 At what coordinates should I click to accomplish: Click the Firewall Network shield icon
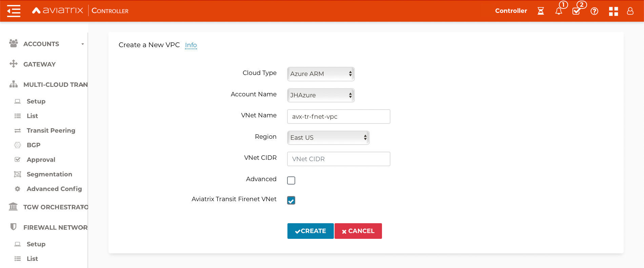[14, 227]
